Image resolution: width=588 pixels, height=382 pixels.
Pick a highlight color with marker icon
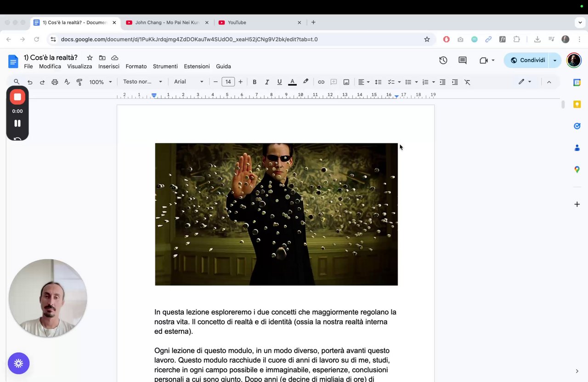[305, 82]
